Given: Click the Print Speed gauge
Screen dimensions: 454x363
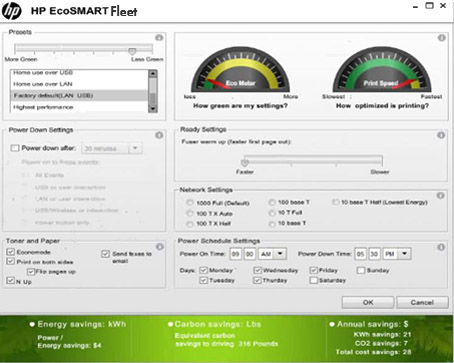Looking at the screenshot, I should (x=382, y=69).
